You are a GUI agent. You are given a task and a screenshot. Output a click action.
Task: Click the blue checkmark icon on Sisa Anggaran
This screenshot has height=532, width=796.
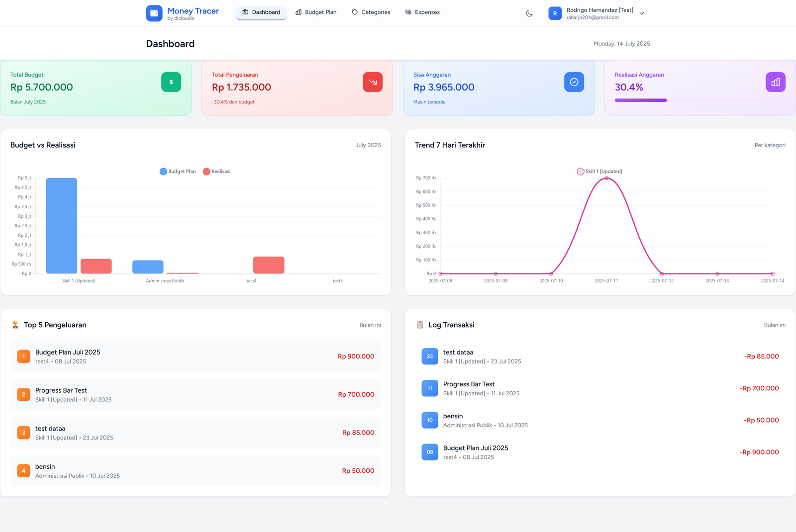click(x=574, y=82)
